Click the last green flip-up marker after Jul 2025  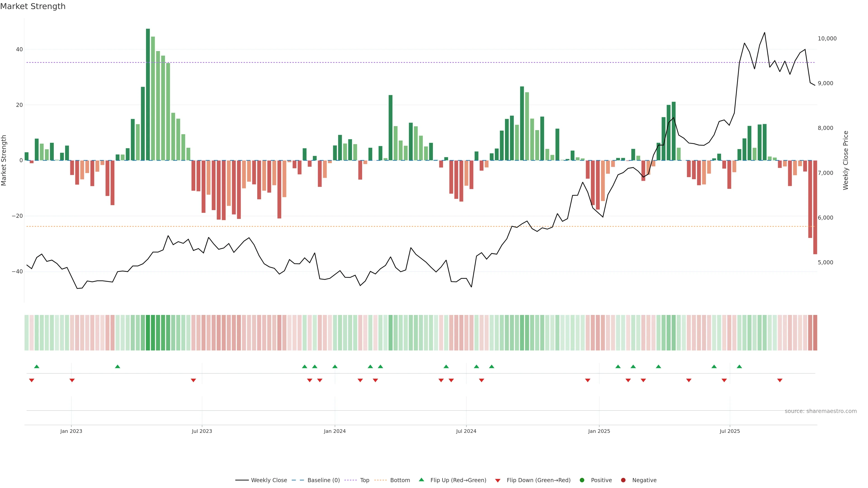click(x=739, y=366)
